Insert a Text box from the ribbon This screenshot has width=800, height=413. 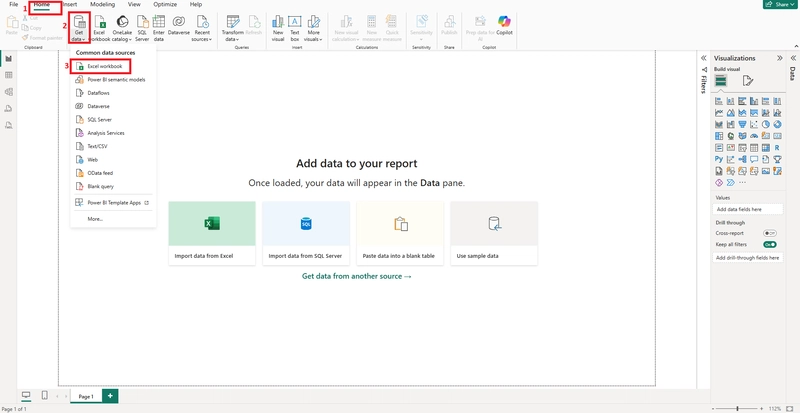pyautogui.click(x=295, y=27)
